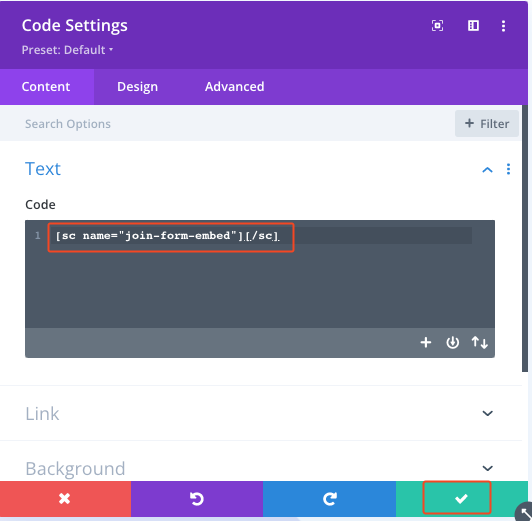Image resolution: width=532 pixels, height=521 pixels.
Task: Click the expand modal fullscreen icon
Action: (437, 26)
